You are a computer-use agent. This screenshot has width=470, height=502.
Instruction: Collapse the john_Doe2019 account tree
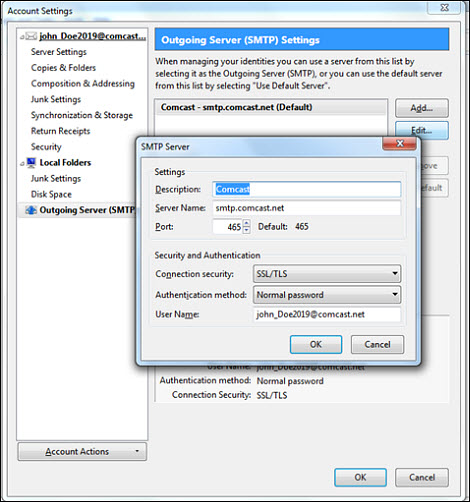coord(22,37)
